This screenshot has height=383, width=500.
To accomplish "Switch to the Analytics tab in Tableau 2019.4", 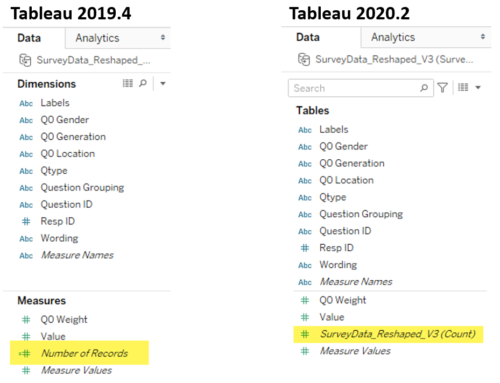I will click(97, 38).
